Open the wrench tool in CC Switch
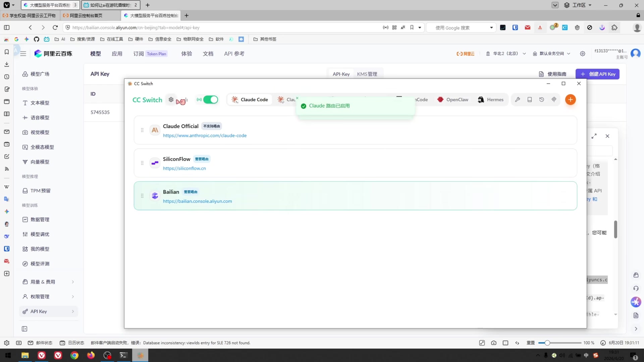This screenshot has height=362, width=644. coord(518,100)
